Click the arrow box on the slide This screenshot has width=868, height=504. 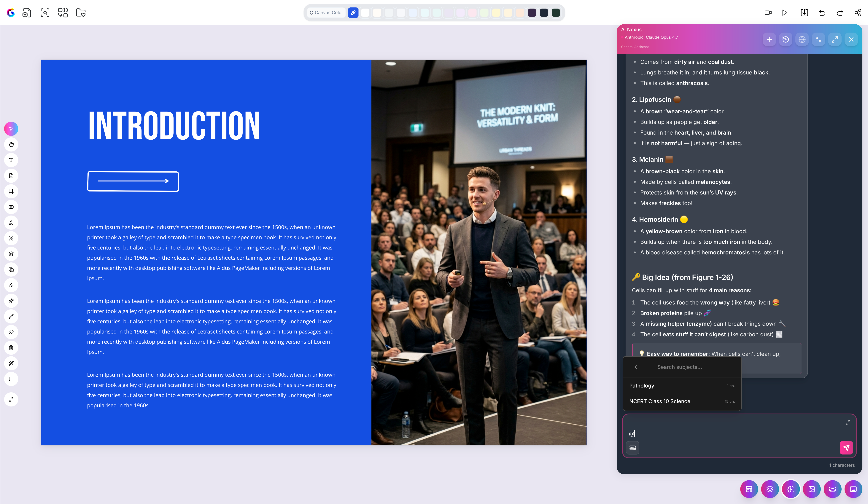(x=133, y=181)
